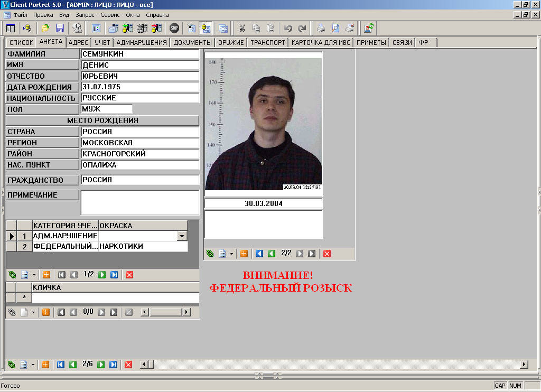Open the ДОКУМЕНТЫ tab
This screenshot has height=392, width=541.
click(x=193, y=42)
